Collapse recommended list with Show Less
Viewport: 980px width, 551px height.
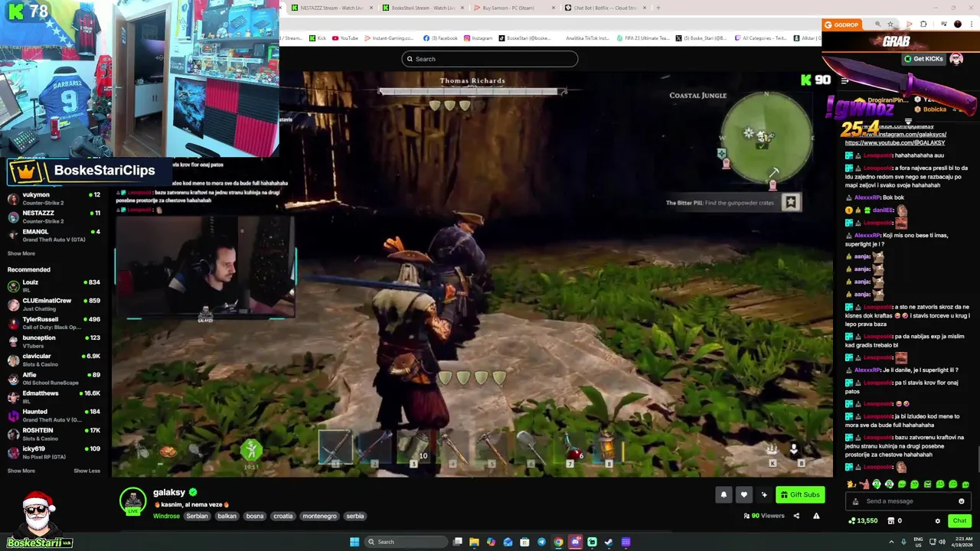click(x=87, y=471)
